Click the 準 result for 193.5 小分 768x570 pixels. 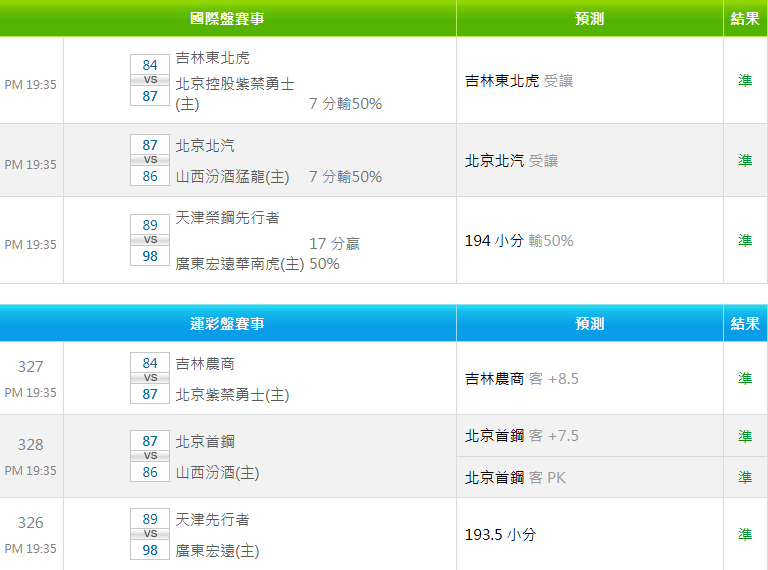pyautogui.click(x=745, y=534)
